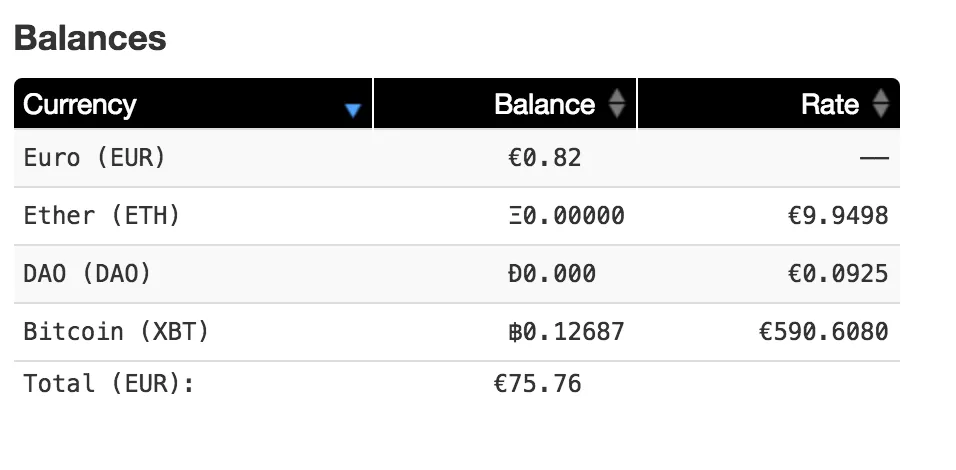Click the €0.0925 DAO rate

838,274
